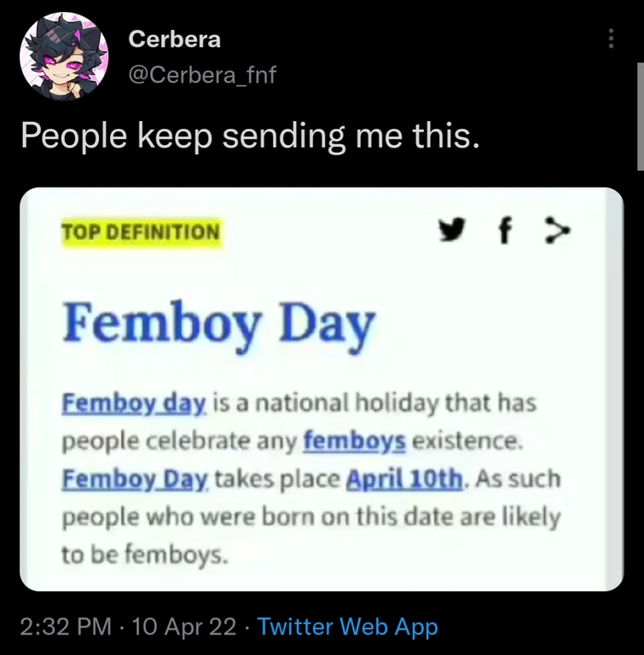Screen dimensions: 644x655
Task: Click the Twitter bird share icon
Action: pyautogui.click(x=455, y=230)
